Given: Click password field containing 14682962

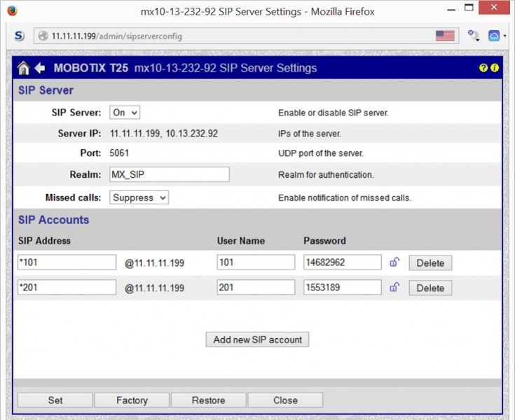Looking at the screenshot, I should point(342,262).
